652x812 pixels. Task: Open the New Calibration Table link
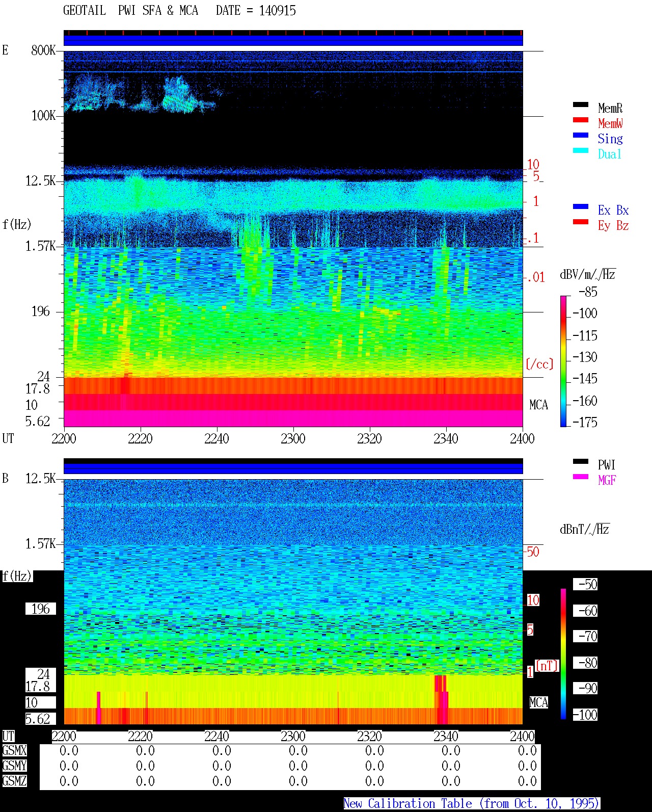tap(472, 803)
